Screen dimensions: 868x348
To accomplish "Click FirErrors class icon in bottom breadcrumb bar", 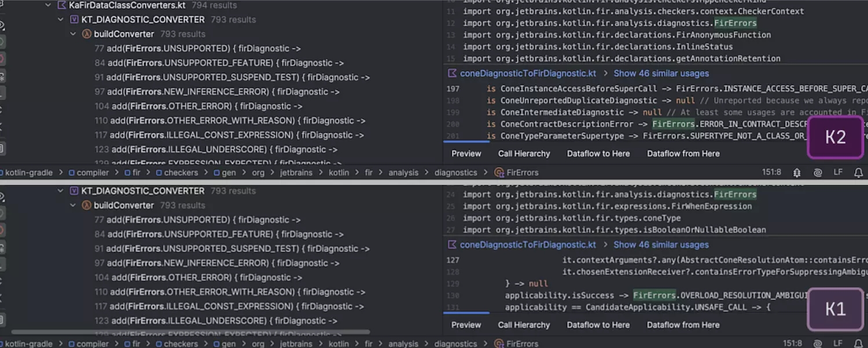I will 499,344.
